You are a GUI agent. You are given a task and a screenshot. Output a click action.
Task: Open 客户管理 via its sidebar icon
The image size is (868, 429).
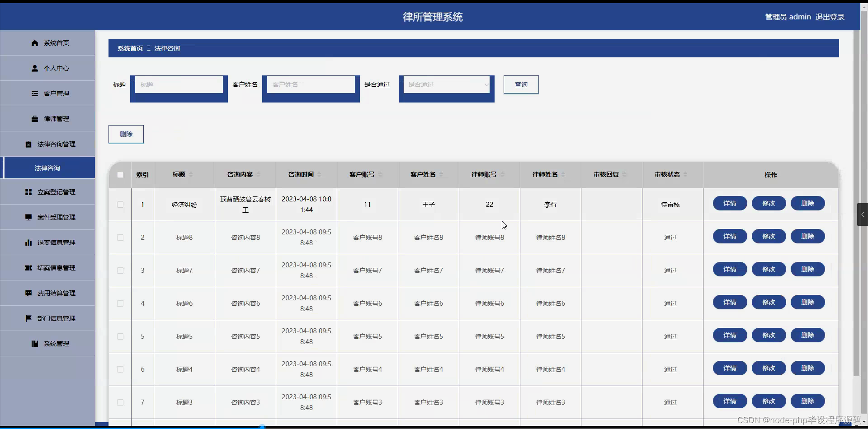coord(35,93)
